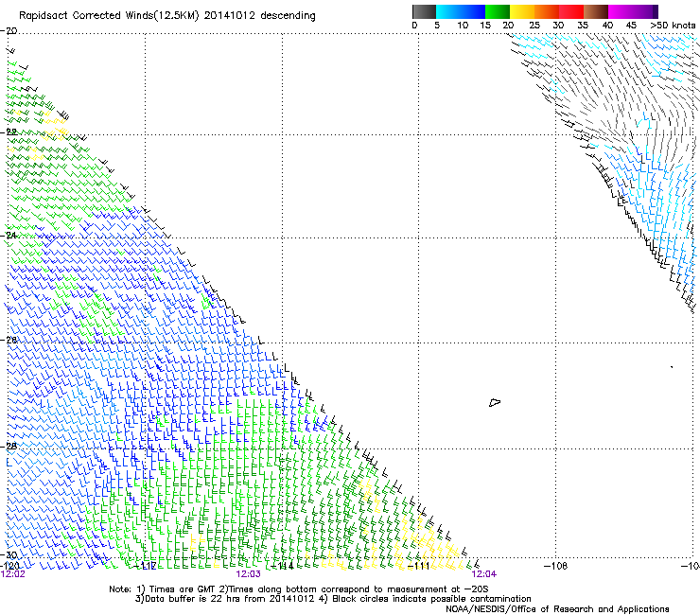This screenshot has height=615, width=700.
Task: Click the 'Black circles indicate possible contamination' note
Action: [431, 599]
